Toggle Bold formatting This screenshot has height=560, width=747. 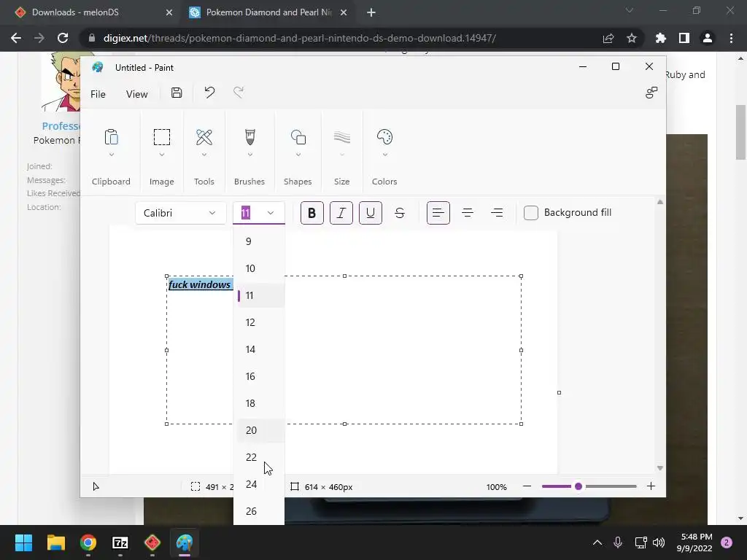[312, 213]
